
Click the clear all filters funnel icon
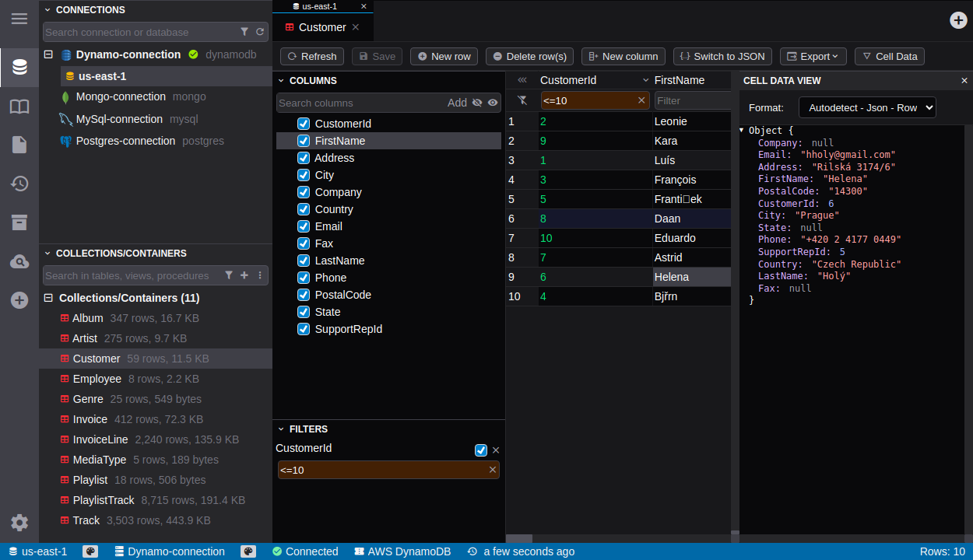tap(522, 100)
